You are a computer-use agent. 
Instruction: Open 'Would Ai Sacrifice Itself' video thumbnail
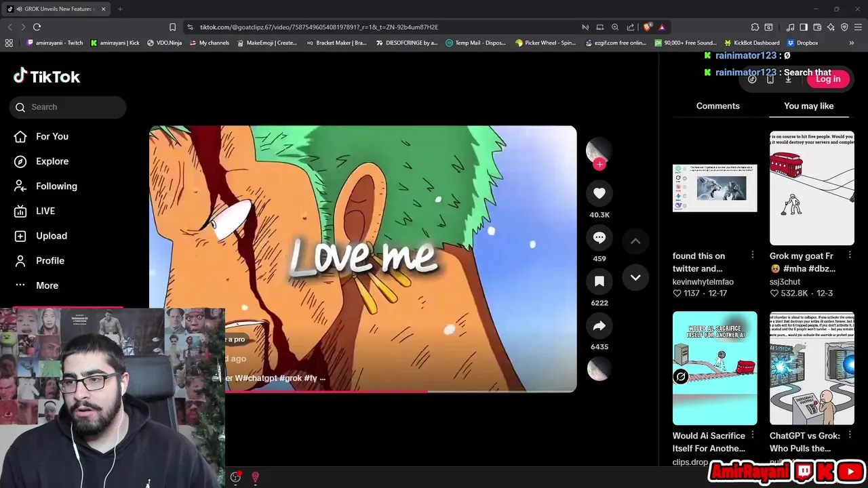[715, 368]
